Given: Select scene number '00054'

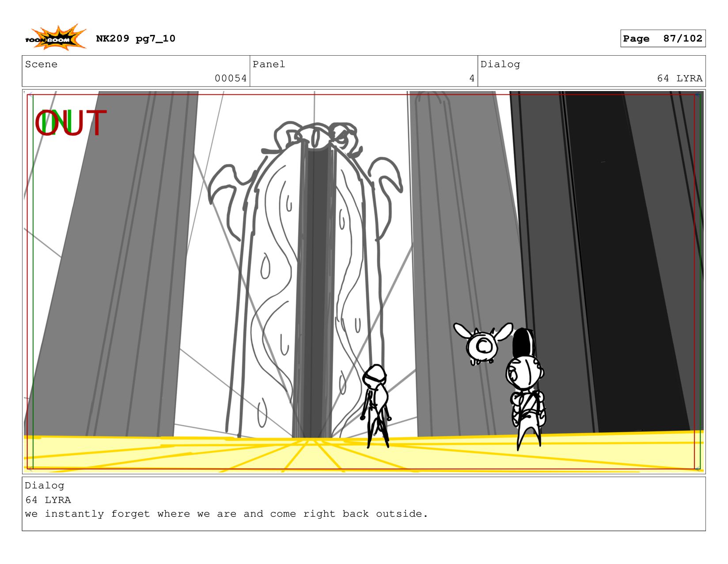Looking at the screenshot, I should (x=231, y=78).
